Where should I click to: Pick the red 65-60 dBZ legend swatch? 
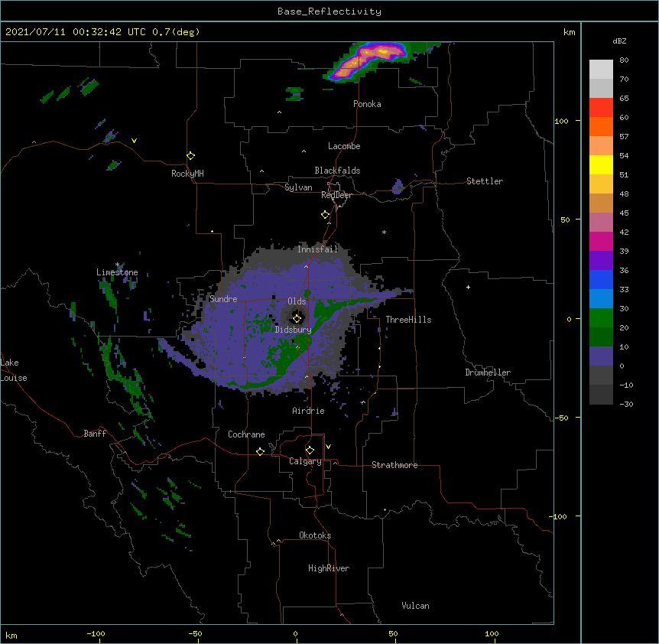601,108
